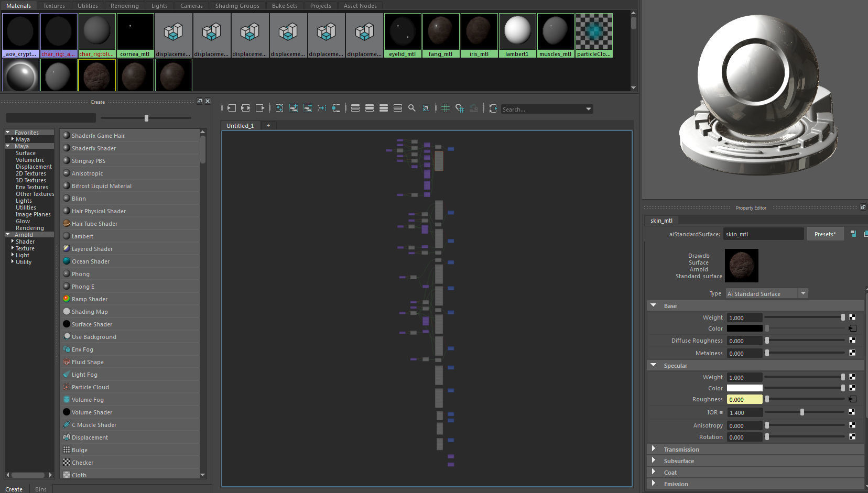This screenshot has height=493, width=868.
Task: Switch to the Cameras tab
Action: 191,6
